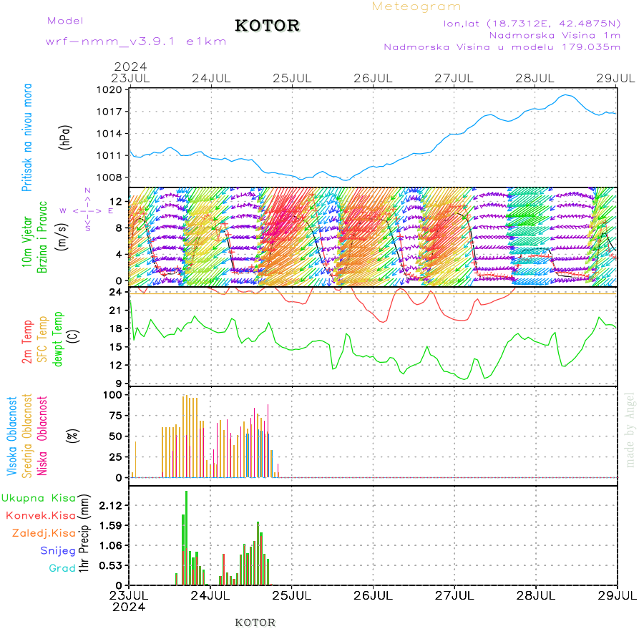Click the 1014 pressure axis value
644x644 pixels.
(109, 134)
